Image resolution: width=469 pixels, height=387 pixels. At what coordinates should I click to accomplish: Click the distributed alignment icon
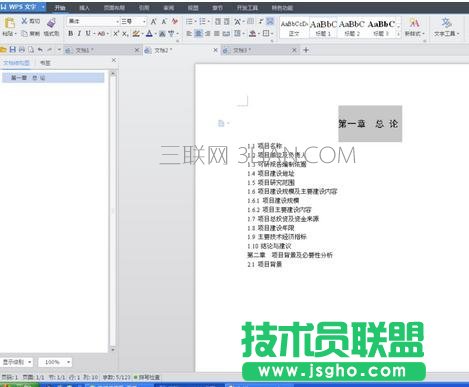pos(226,33)
